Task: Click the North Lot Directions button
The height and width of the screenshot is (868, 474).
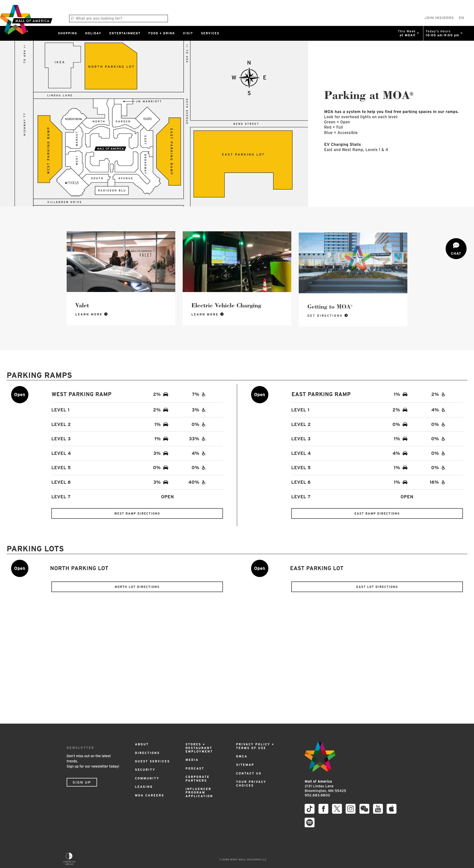Action: coord(137,587)
